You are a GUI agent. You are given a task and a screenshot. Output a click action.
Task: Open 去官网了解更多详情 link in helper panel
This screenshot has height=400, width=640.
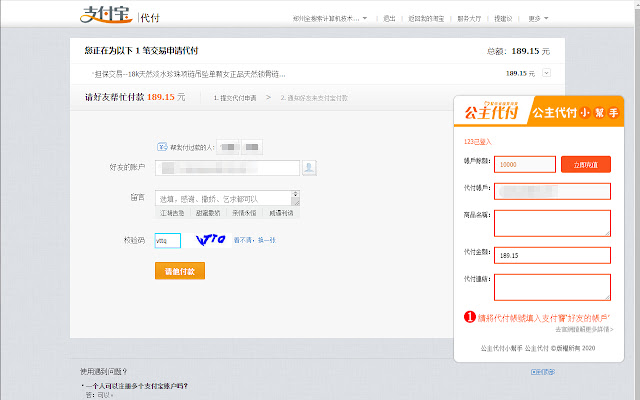[x=584, y=329]
